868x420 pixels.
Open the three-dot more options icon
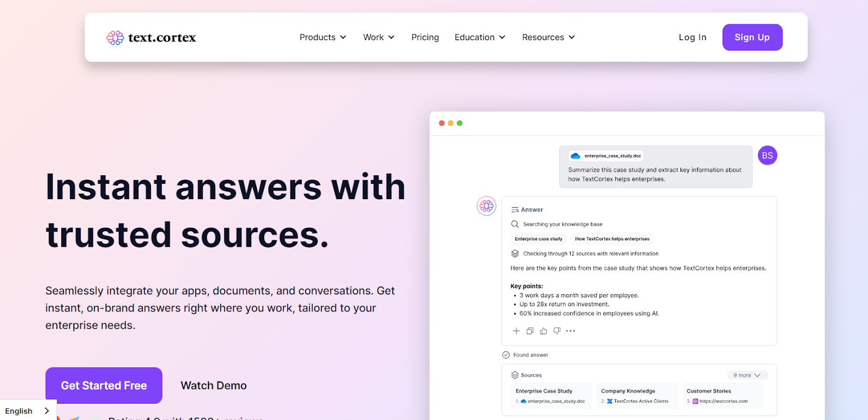(x=570, y=331)
